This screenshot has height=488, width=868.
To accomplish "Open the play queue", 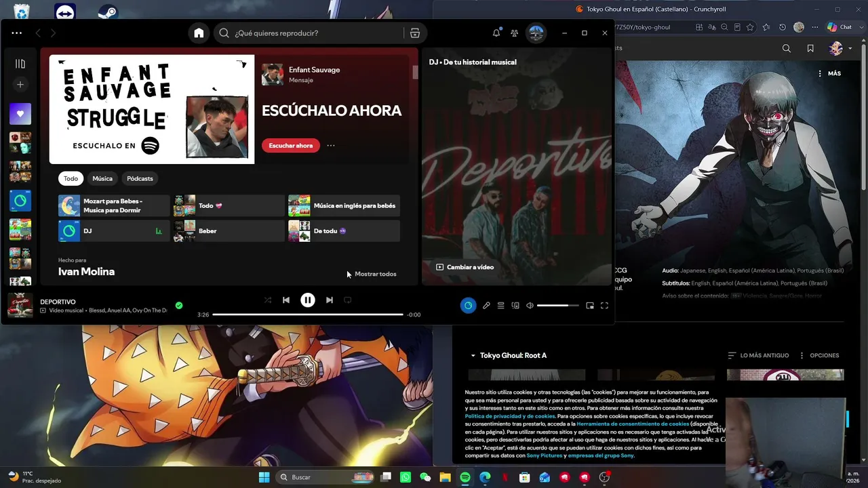I will 500,306.
